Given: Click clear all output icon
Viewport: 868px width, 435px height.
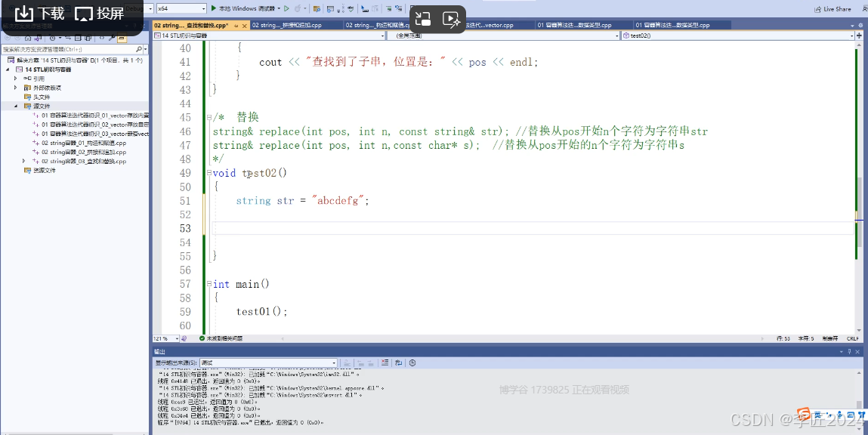Looking at the screenshot, I should 385,363.
